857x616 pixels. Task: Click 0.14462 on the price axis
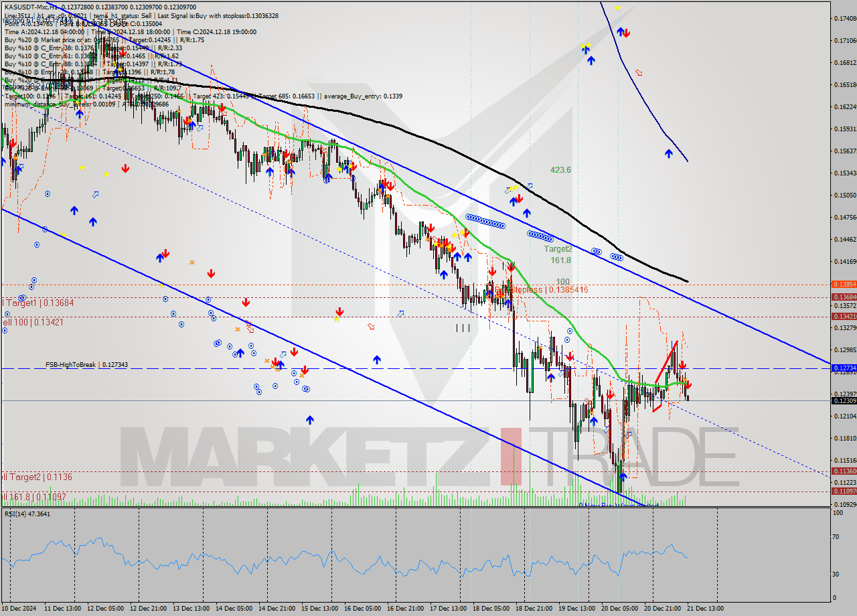[x=844, y=239]
